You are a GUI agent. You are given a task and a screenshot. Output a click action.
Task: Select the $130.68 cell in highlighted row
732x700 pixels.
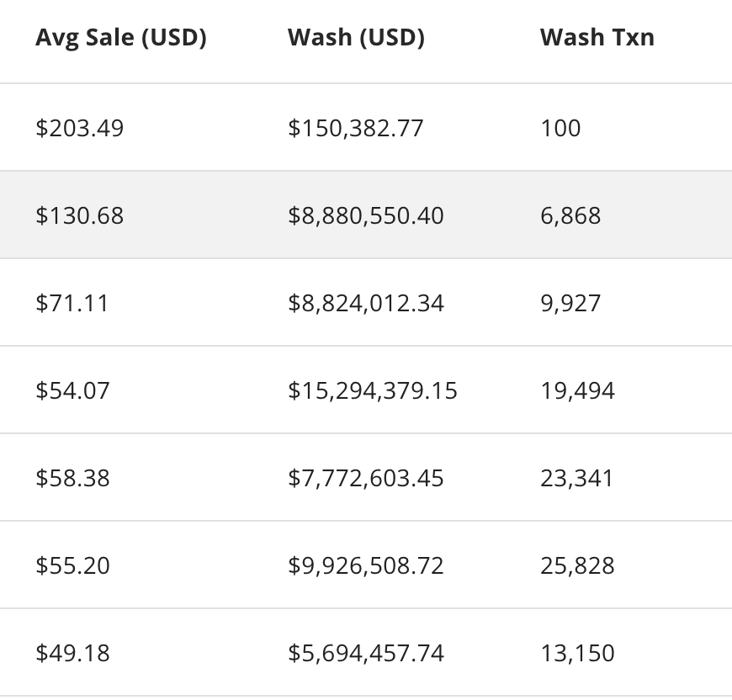[80, 216]
